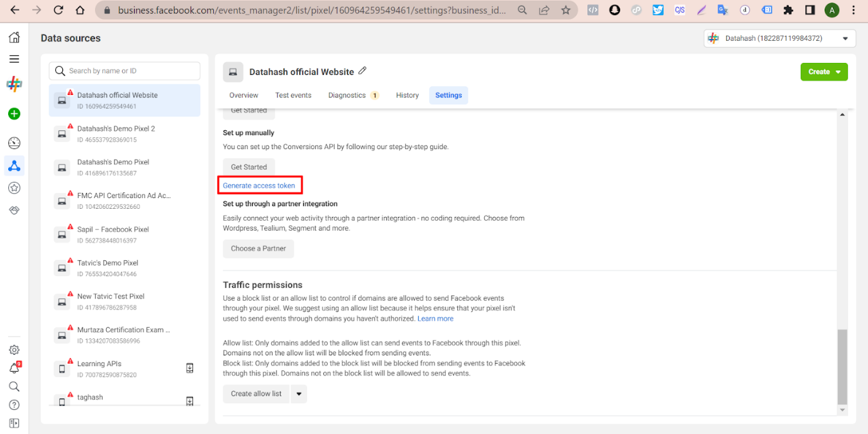Screen dimensions: 868x434
Task: Open browser home page icon
Action: point(80,10)
